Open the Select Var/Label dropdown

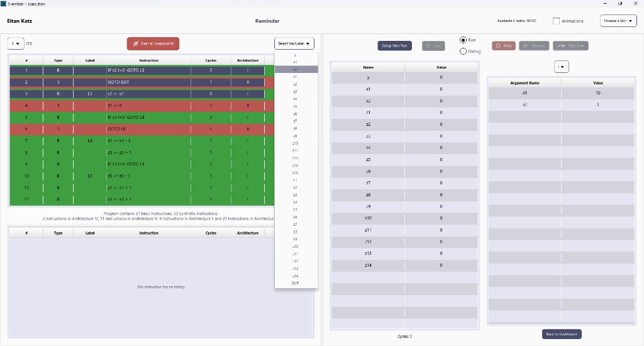[x=294, y=43]
